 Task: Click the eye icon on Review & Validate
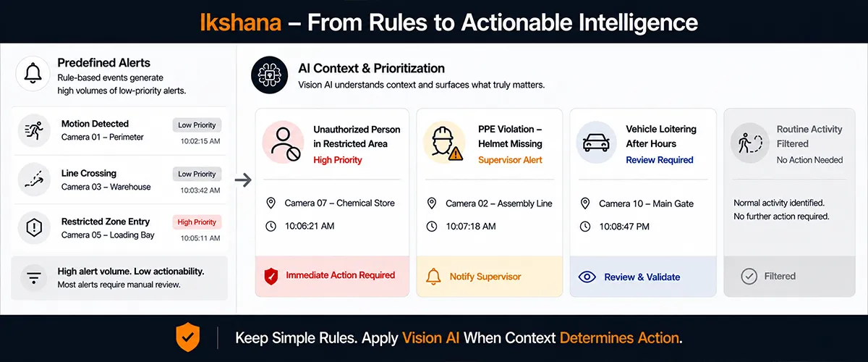click(587, 277)
